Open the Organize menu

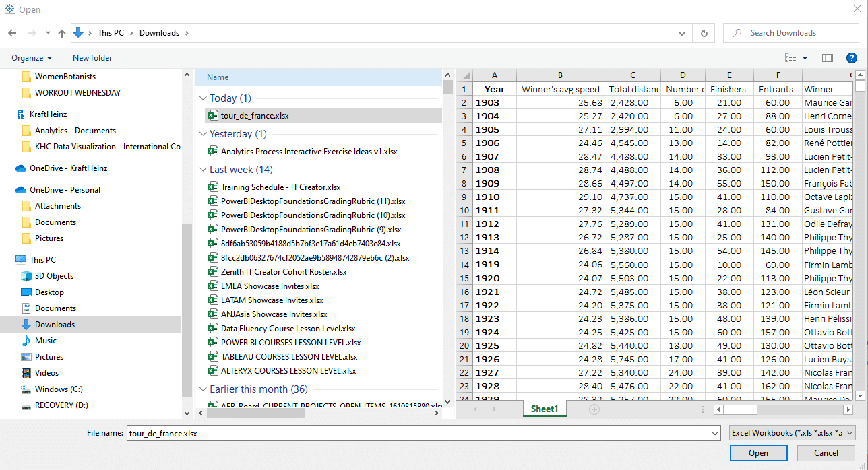click(x=31, y=58)
